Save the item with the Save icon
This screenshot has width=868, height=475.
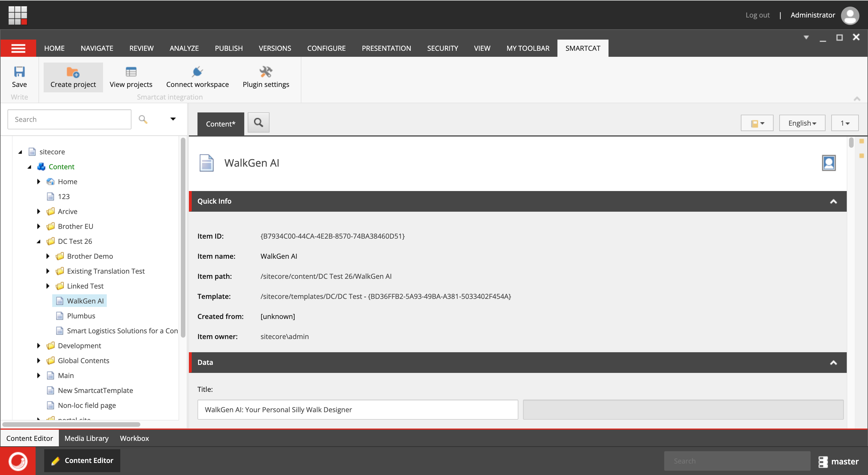pyautogui.click(x=19, y=72)
